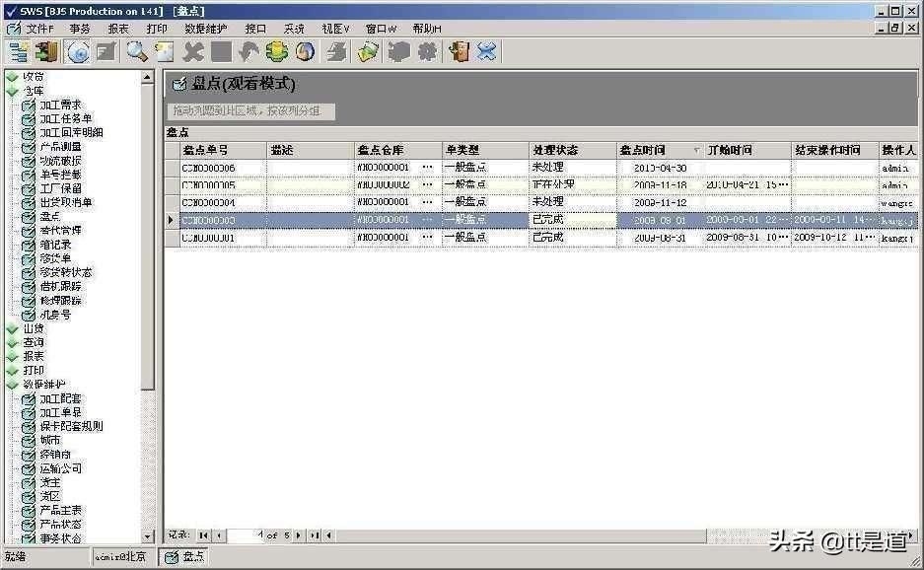Select 产品主表 tree item
Image resolution: width=924 pixels, height=570 pixels.
[60, 511]
